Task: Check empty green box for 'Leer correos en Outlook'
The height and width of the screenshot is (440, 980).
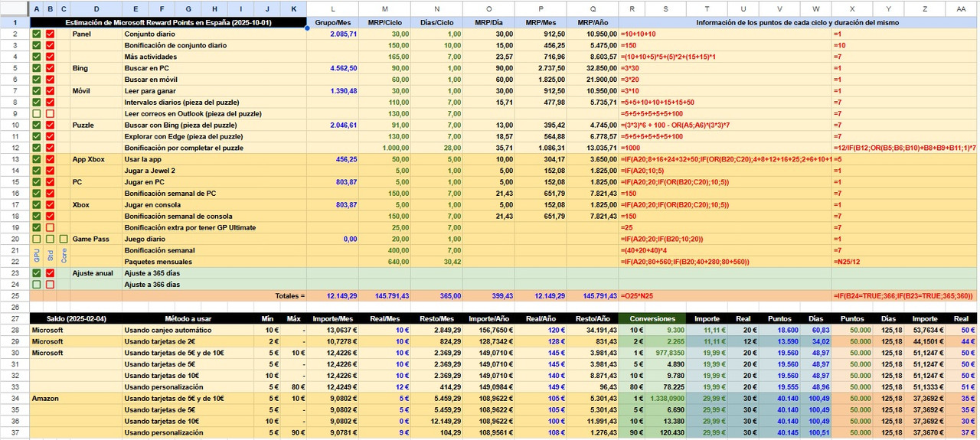Action: 36,114
